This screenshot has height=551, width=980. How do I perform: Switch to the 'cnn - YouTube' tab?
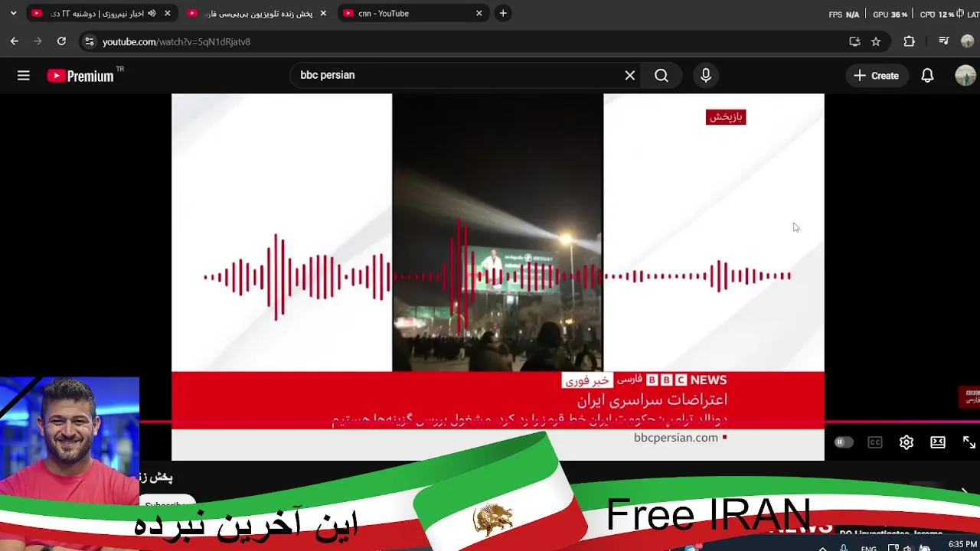pos(412,13)
